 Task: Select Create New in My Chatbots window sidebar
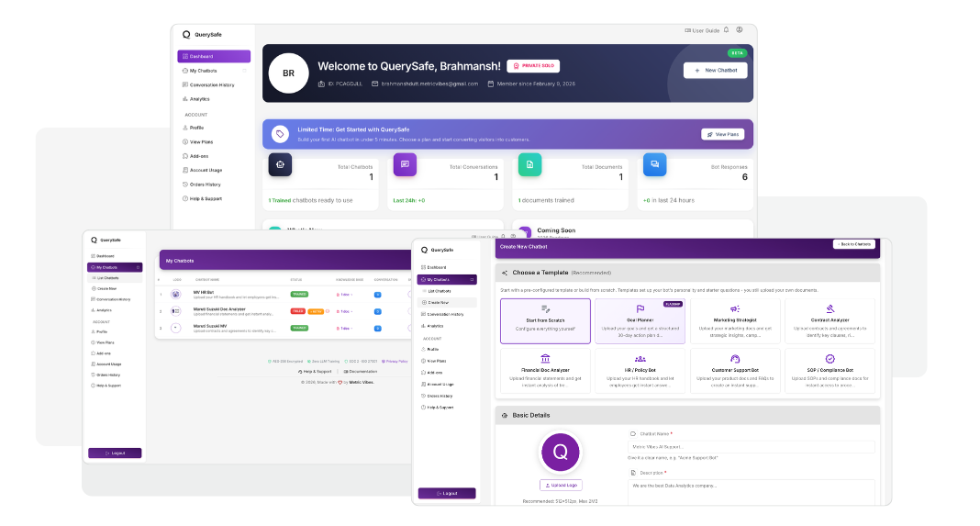115,288
